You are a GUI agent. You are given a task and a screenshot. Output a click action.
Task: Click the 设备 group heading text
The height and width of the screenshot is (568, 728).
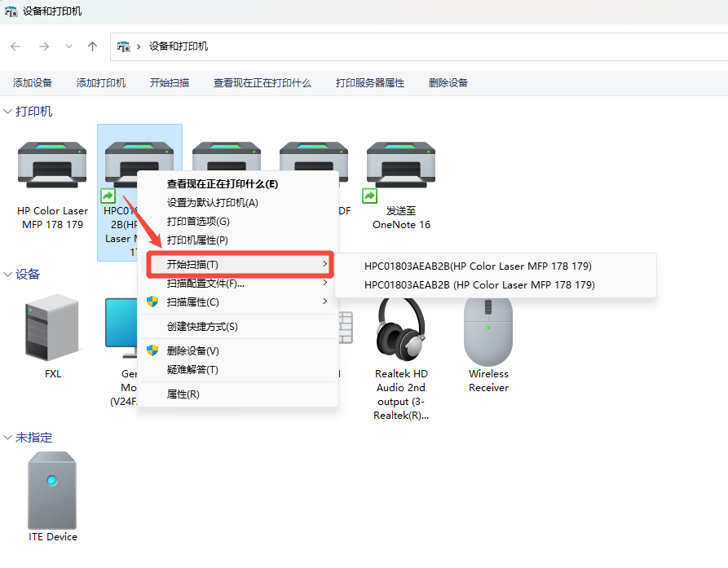pyautogui.click(x=28, y=275)
